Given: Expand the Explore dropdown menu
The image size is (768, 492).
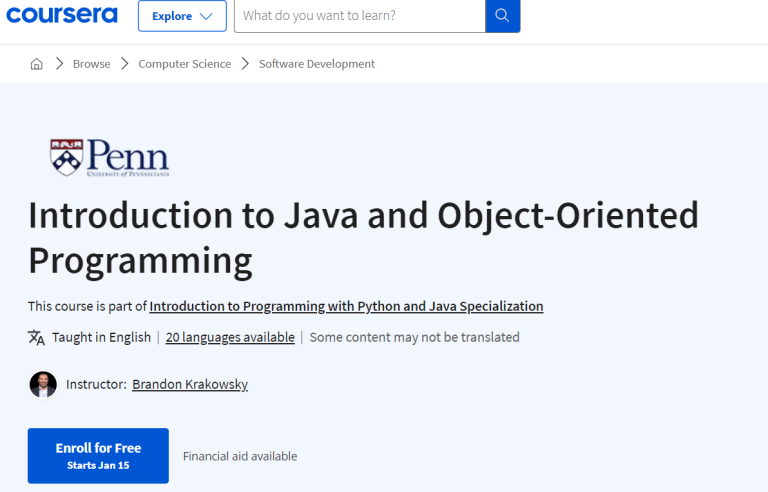Looking at the screenshot, I should tap(182, 16).
